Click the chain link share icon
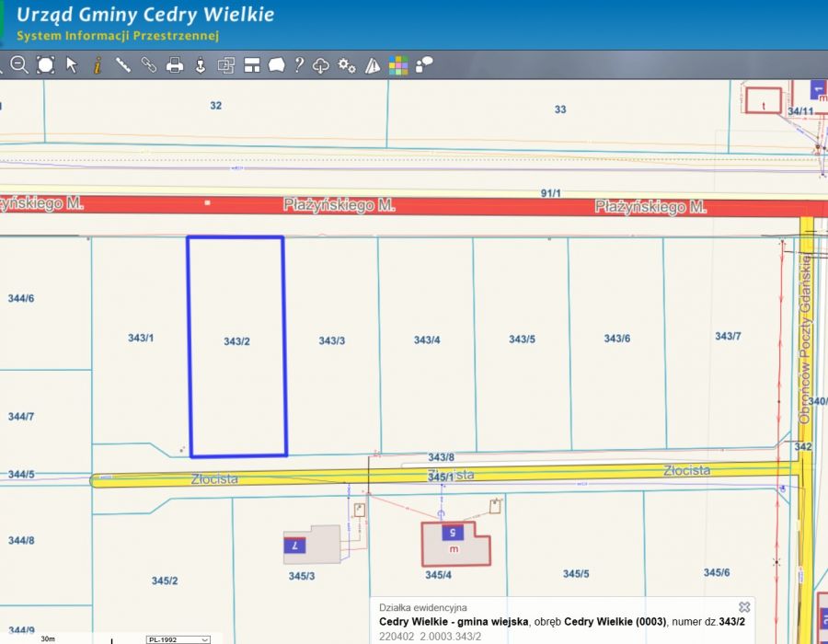Screen dimensions: 828x644 pos(148,65)
